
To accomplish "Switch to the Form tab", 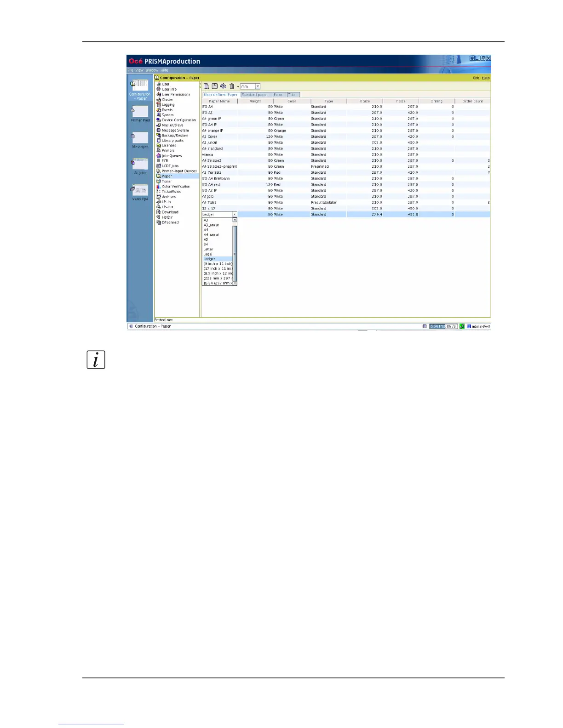I will coord(278,95).
